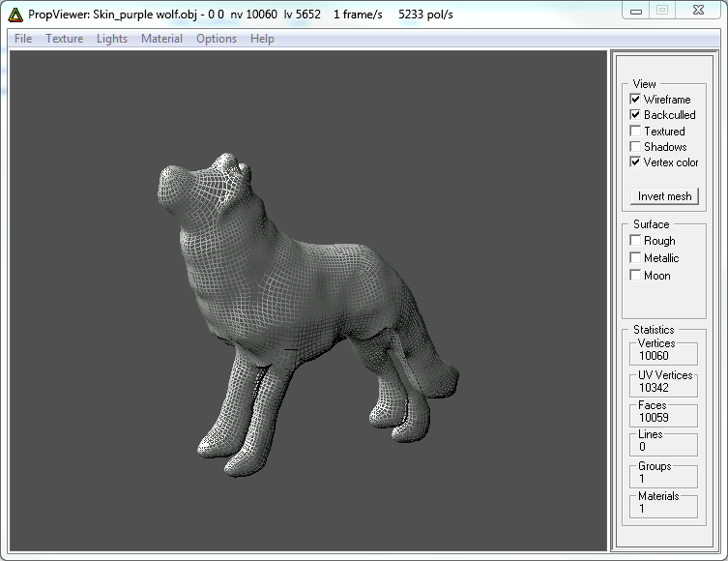Open the File menu
This screenshot has height=561, width=728.
tap(23, 39)
